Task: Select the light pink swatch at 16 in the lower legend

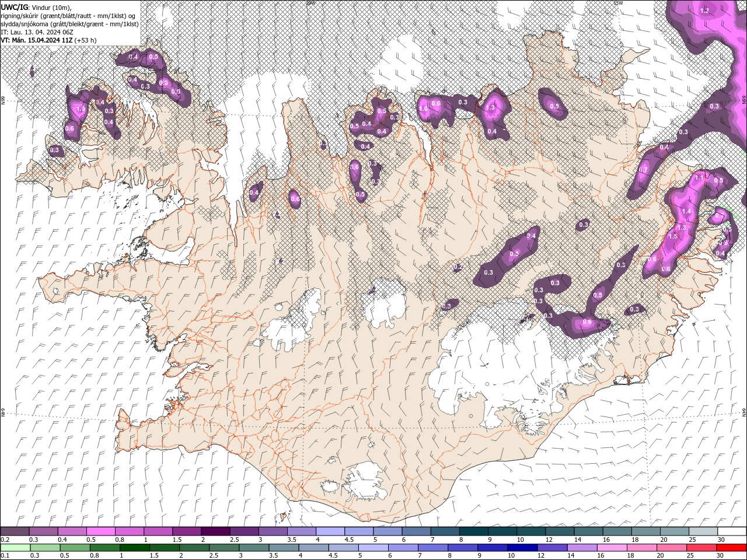Action: (x=611, y=548)
